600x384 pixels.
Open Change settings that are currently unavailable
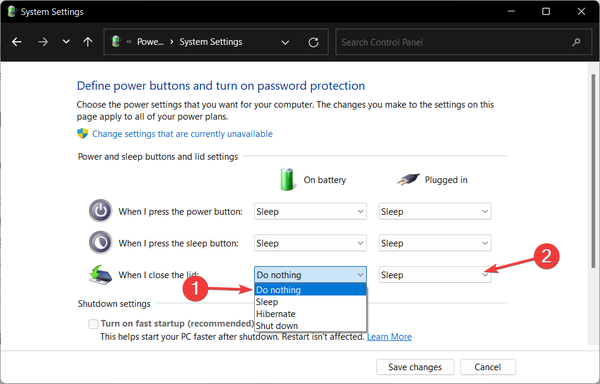click(x=182, y=134)
